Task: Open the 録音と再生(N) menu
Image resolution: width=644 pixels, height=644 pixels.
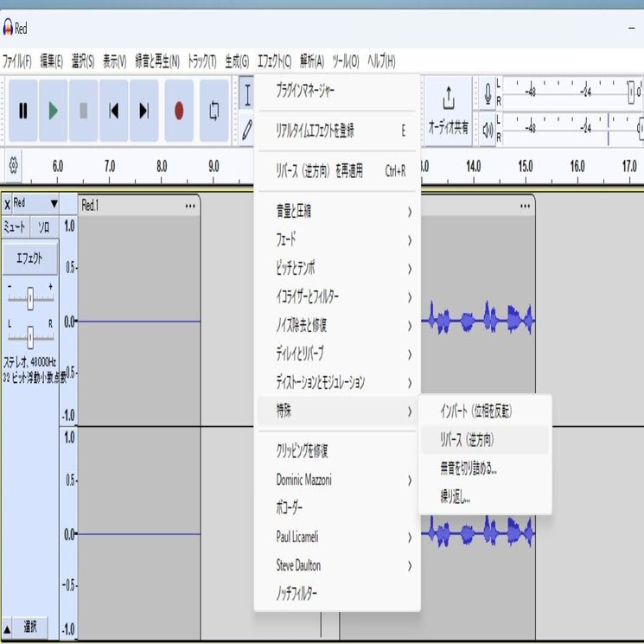Action: 157,61
